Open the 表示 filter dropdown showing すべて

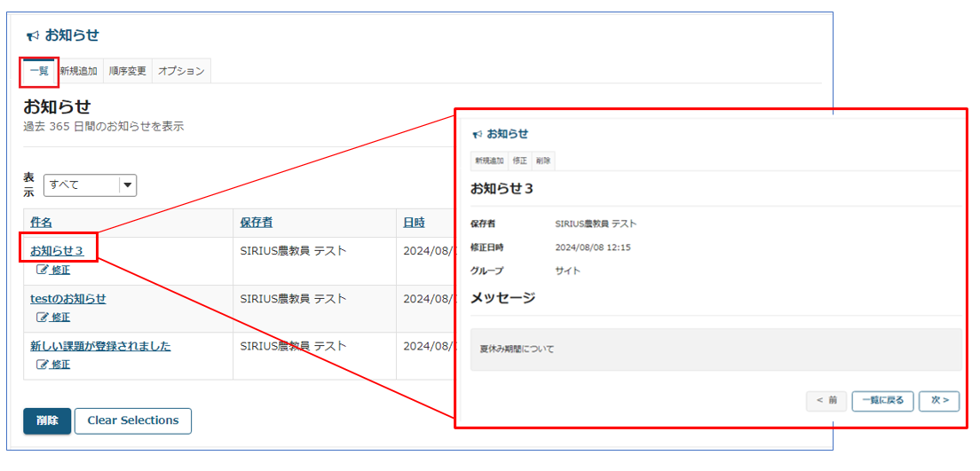coord(90,184)
